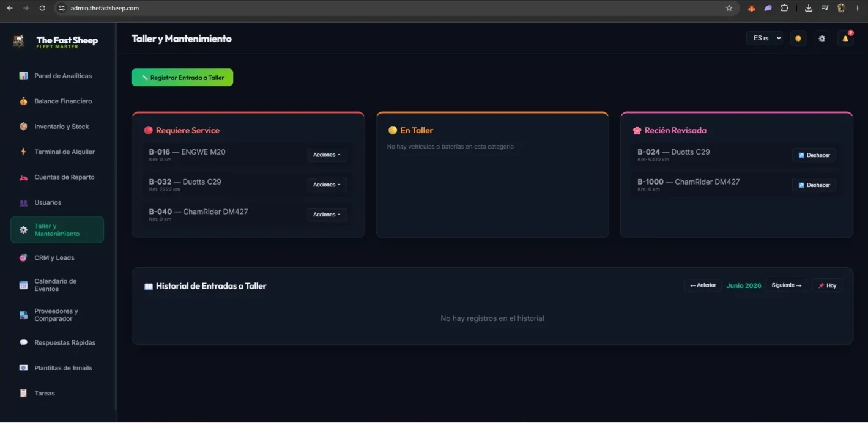The width and height of the screenshot is (868, 423).
Task: Open Terminal de Alquiler page
Action: tap(57, 152)
